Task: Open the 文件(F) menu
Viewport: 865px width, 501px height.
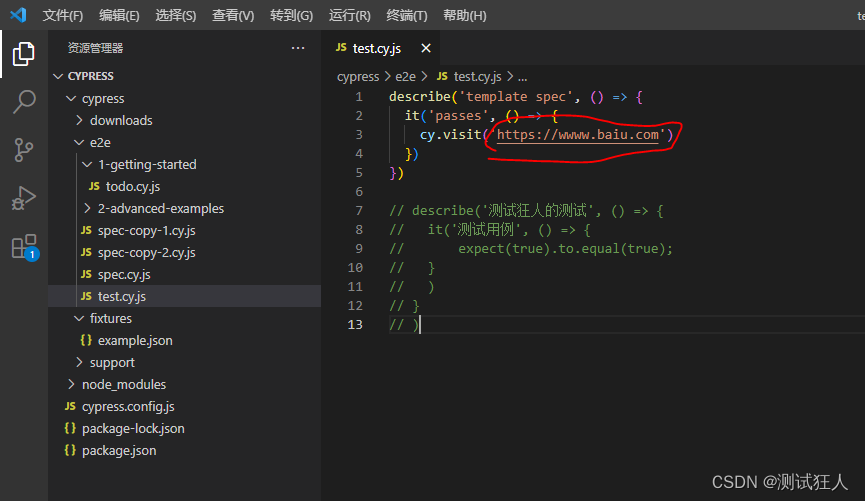Action: point(63,15)
